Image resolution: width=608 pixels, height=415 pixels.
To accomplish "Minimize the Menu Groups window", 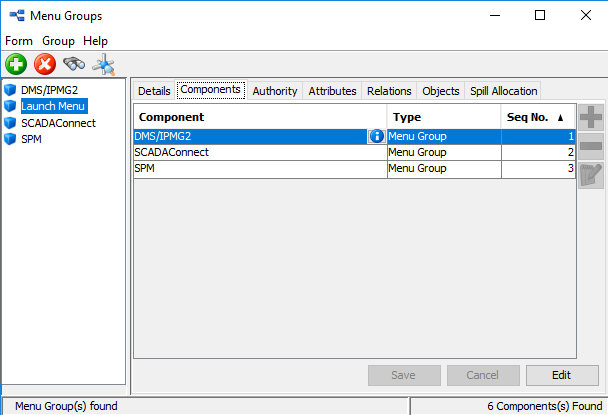I will point(495,16).
